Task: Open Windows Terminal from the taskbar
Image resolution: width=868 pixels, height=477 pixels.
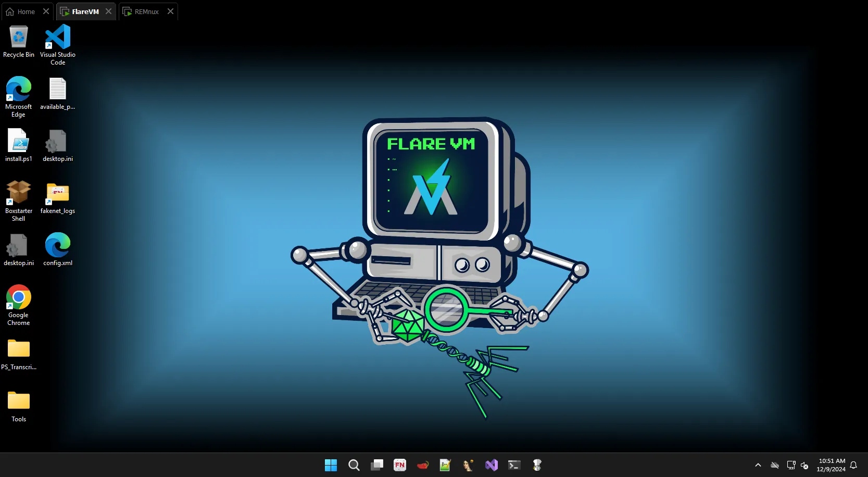Action: pos(514,465)
